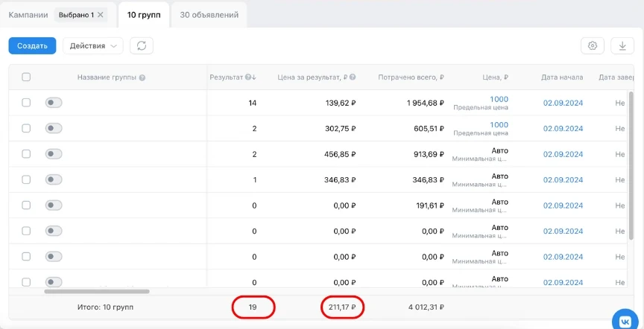Switch to '30 объявлений' tab
The image size is (644, 329).
[209, 15]
